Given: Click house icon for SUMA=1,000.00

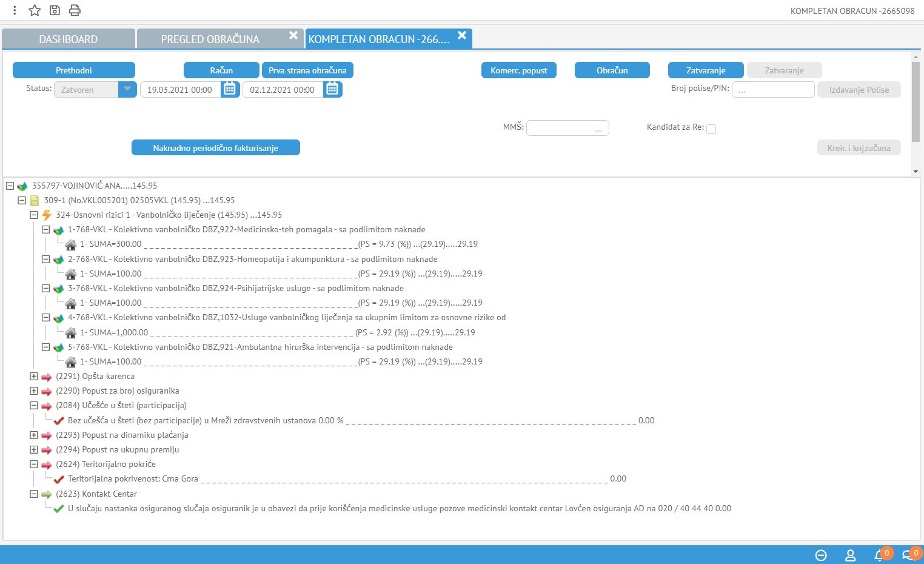Looking at the screenshot, I should (71, 333).
